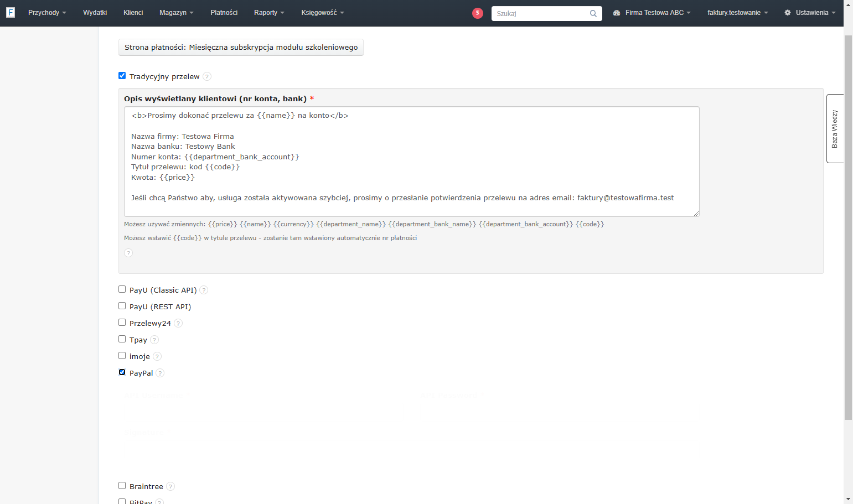Click the scrollbar down arrow
Image resolution: width=853 pixels, height=504 pixels.
tap(848, 499)
